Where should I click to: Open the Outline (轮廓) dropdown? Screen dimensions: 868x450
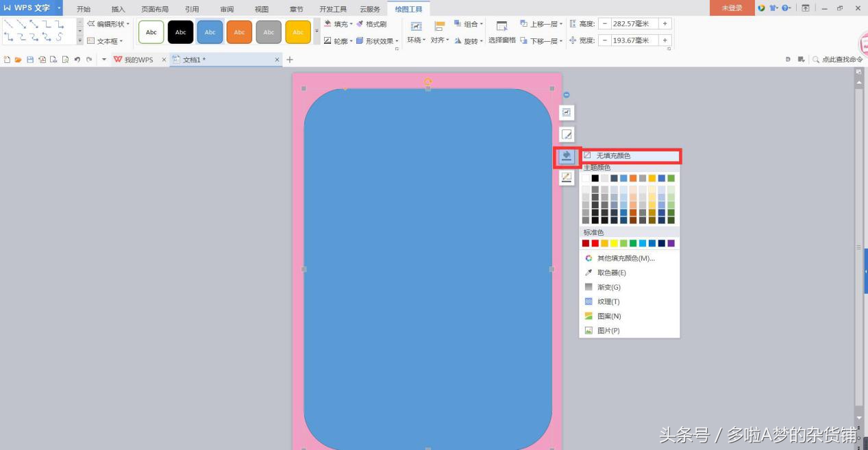(338, 39)
